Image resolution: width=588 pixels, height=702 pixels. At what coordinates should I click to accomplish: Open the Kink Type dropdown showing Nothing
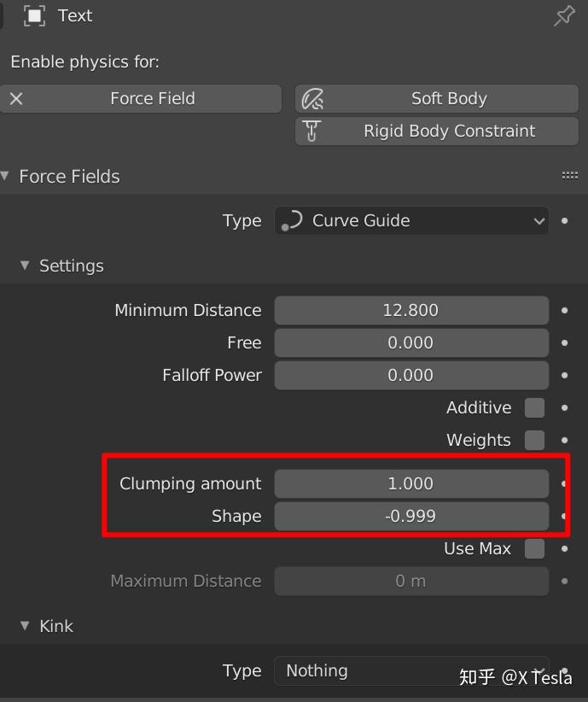411,670
